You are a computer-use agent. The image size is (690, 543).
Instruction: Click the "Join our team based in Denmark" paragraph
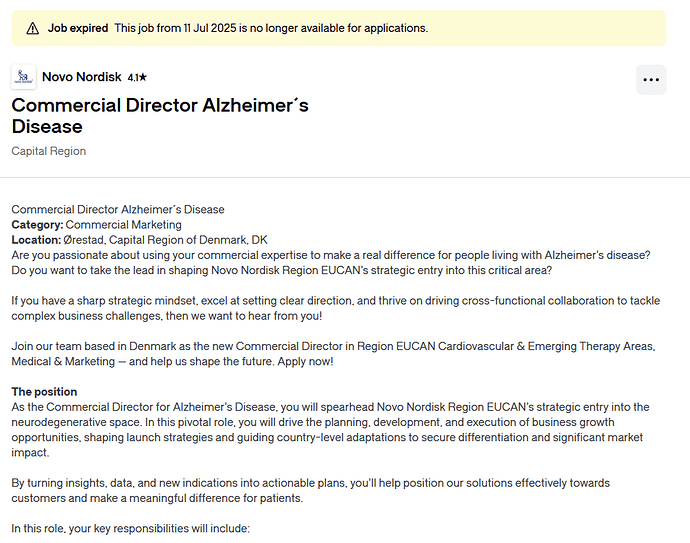tap(330, 353)
